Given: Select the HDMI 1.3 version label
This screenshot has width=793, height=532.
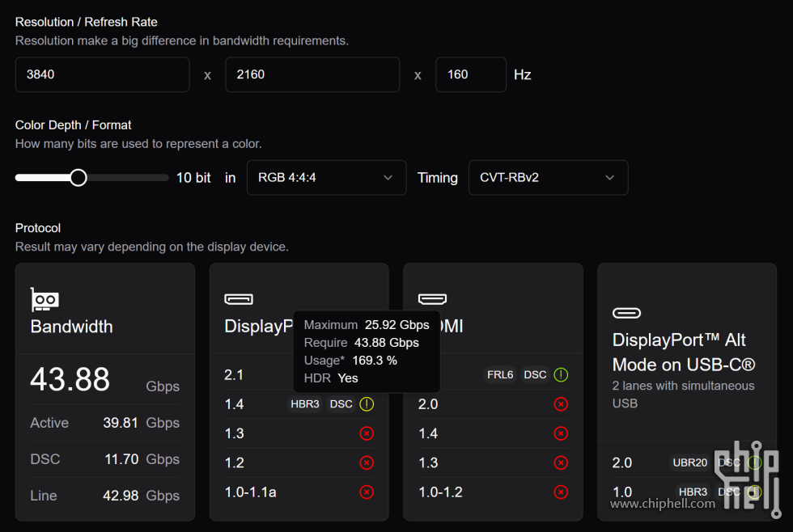Looking at the screenshot, I should pos(428,462).
